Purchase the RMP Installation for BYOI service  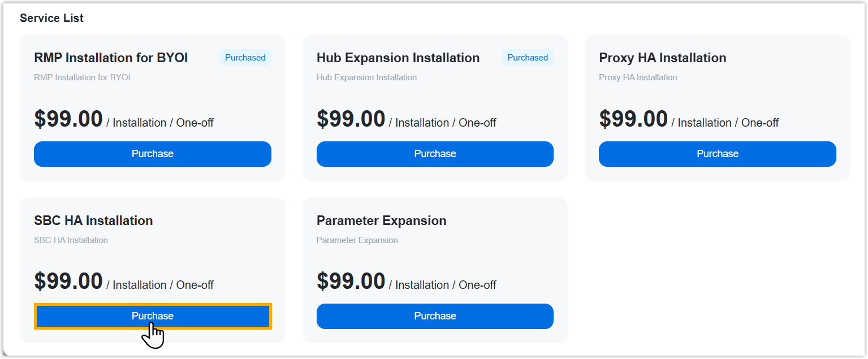pos(152,154)
